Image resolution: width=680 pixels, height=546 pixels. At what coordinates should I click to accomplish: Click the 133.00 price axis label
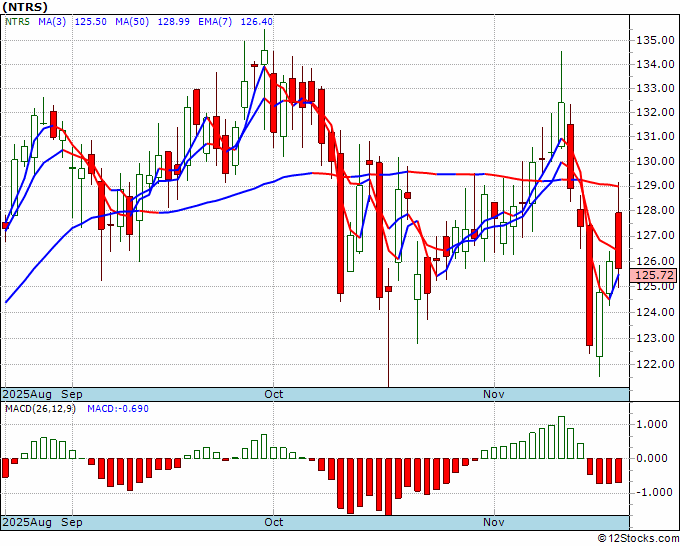point(655,88)
